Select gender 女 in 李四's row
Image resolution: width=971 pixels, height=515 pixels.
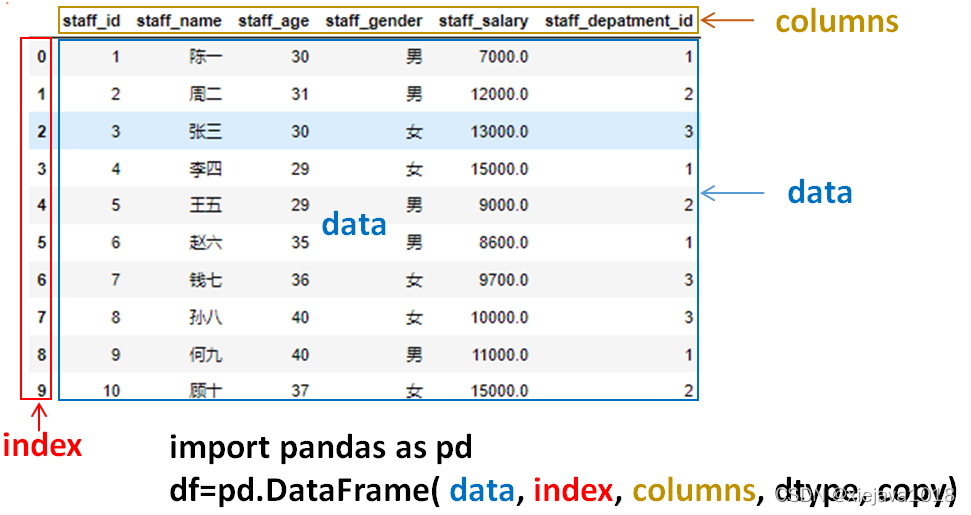pyautogui.click(x=414, y=168)
